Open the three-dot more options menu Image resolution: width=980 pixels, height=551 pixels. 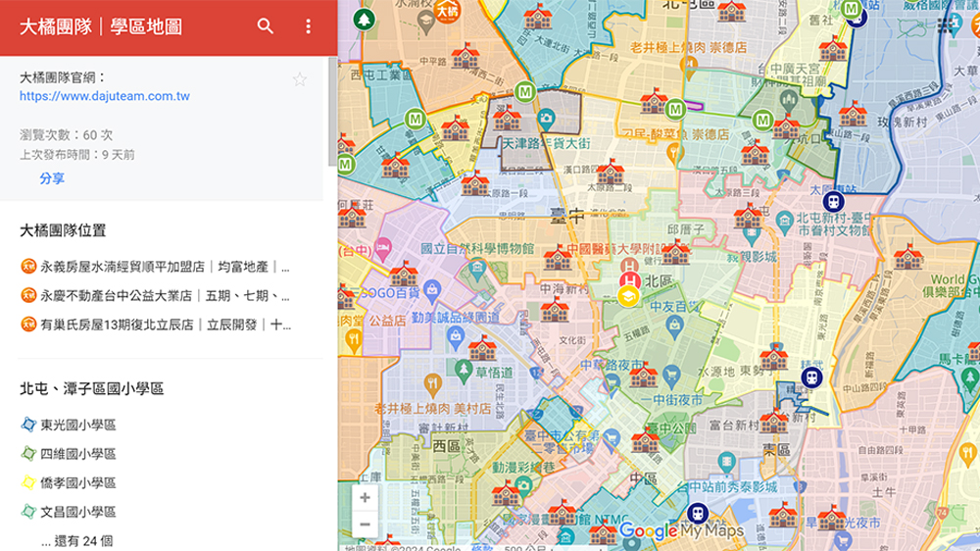pos(308,26)
